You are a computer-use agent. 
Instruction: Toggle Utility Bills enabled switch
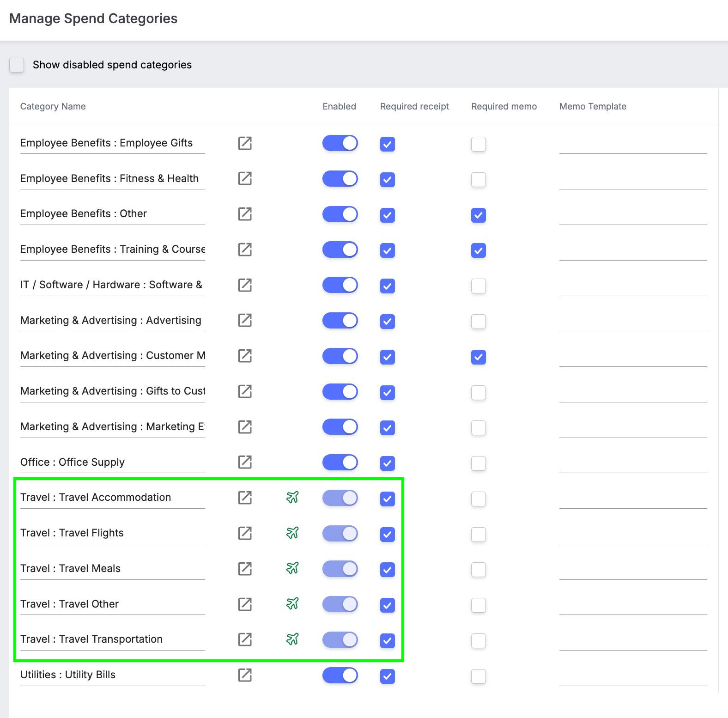(340, 675)
